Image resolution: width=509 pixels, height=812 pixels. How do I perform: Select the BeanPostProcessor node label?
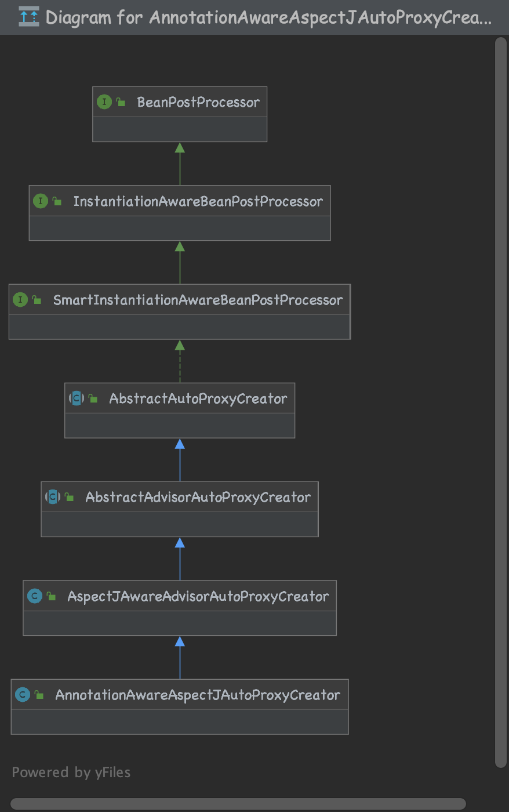(198, 103)
